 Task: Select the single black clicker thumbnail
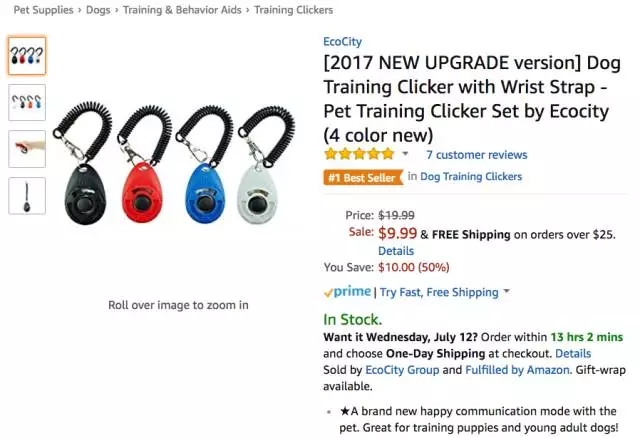[x=27, y=196]
